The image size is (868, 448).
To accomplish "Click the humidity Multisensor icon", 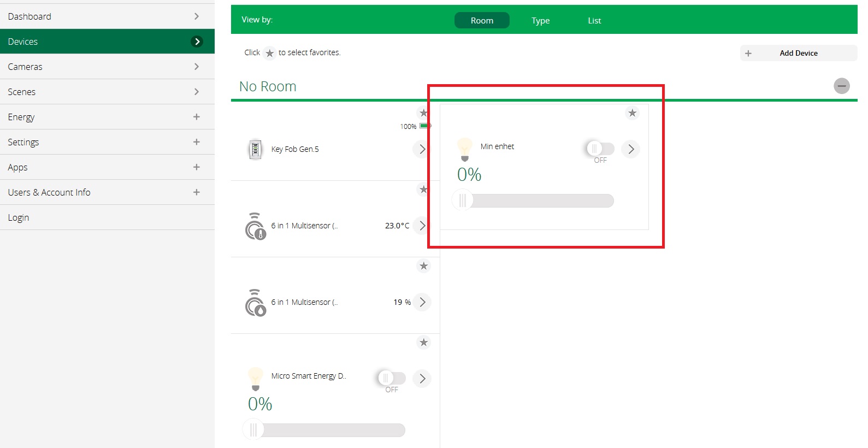I will [255, 303].
